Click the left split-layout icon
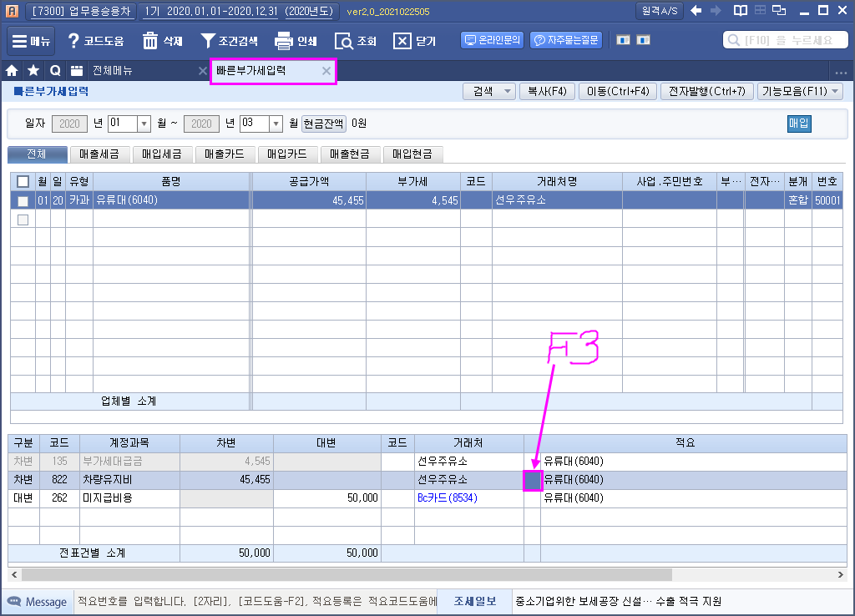This screenshot has height=616, width=855. 623,40
